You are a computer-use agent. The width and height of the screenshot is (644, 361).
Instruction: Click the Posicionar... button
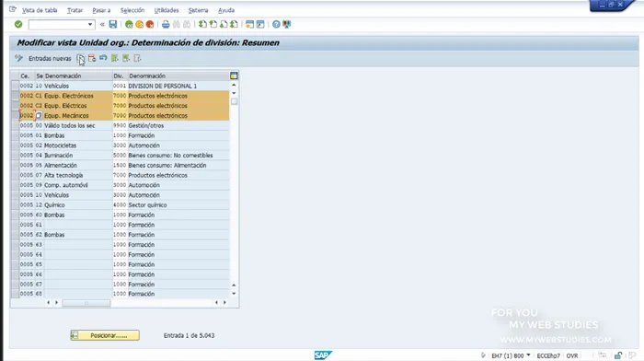105,335
